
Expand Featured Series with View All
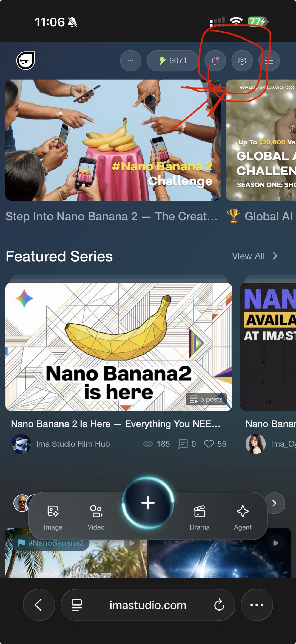254,256
